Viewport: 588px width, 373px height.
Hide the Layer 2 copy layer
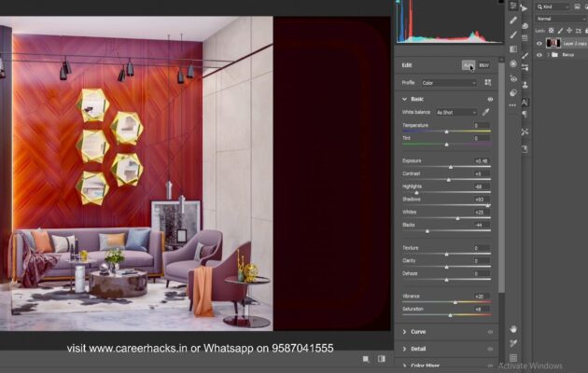click(539, 42)
